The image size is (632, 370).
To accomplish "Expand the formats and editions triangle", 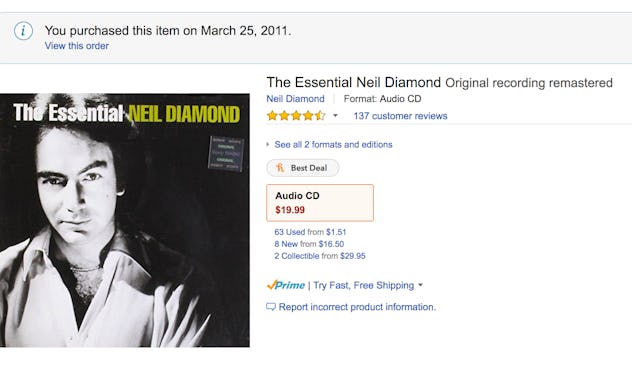I will point(268,144).
